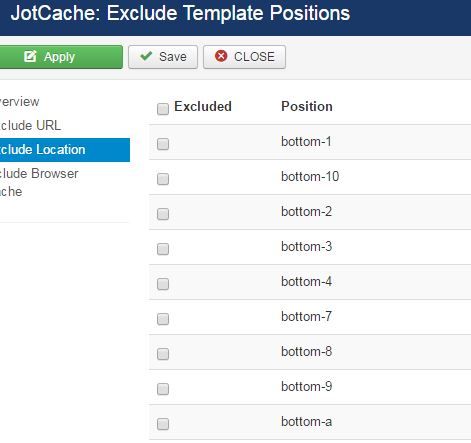This screenshot has width=471, height=443.
Task: Select the bottom-7 checkbox
Action: click(x=163, y=319)
